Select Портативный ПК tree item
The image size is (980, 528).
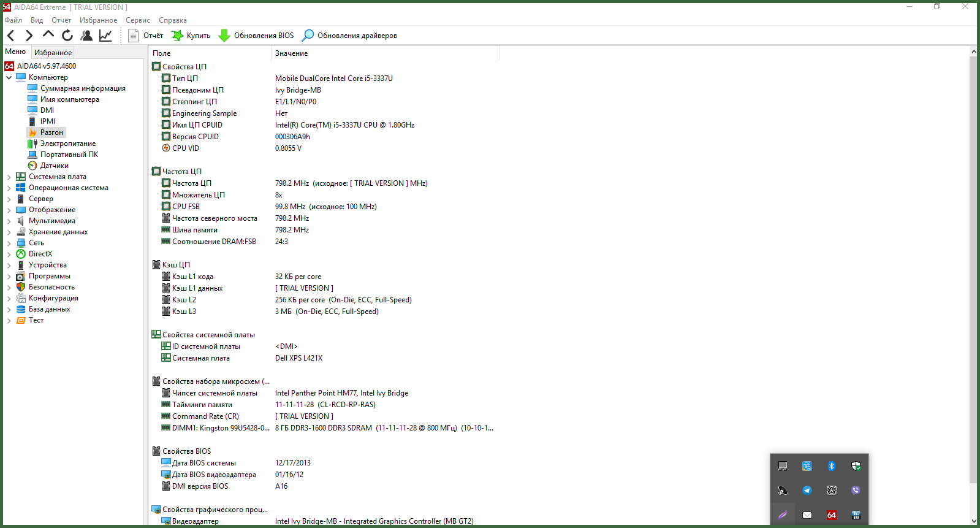[x=69, y=155]
